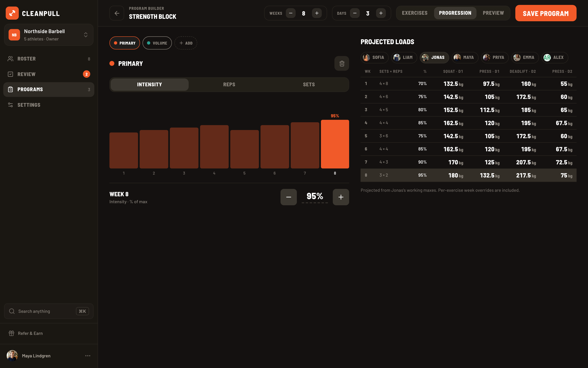Show projected loads for Emma
Image resolution: width=588 pixels, height=368 pixels.
pyautogui.click(x=525, y=57)
